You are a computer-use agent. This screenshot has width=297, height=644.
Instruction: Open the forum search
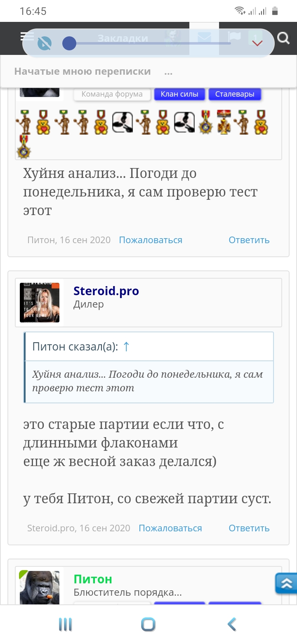coord(283,38)
